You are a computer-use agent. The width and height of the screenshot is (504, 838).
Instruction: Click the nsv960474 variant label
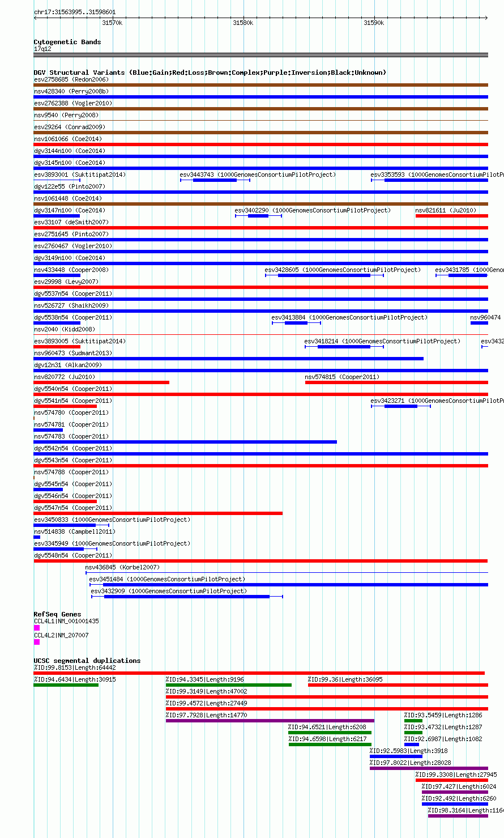486,317
